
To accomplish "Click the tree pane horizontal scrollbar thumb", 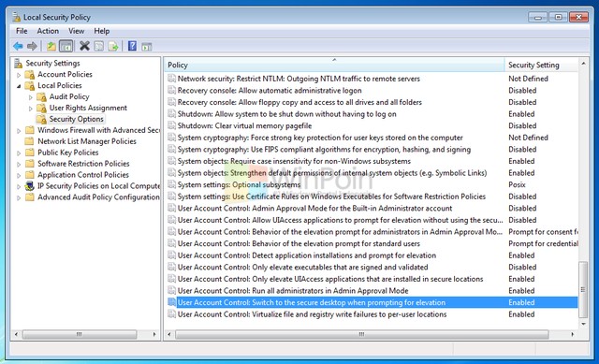I will click(80, 334).
